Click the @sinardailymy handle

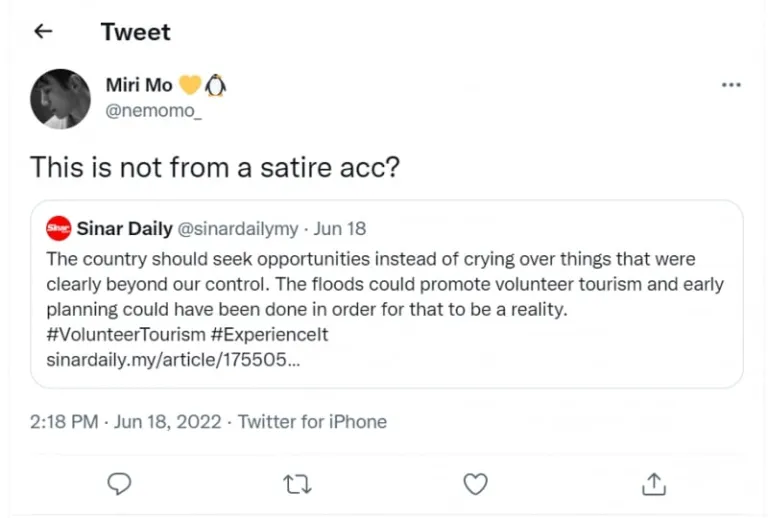click(237, 229)
